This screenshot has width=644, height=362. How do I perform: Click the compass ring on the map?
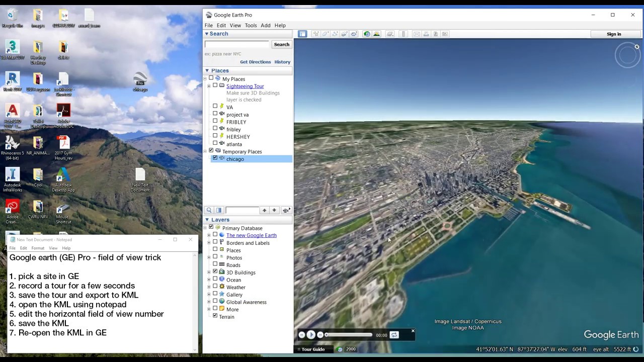tap(627, 55)
